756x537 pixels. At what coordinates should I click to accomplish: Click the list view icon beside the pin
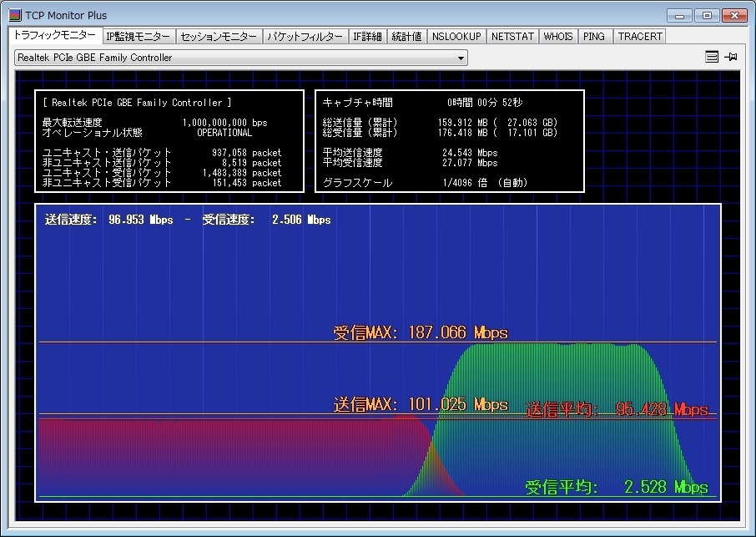[x=712, y=57]
